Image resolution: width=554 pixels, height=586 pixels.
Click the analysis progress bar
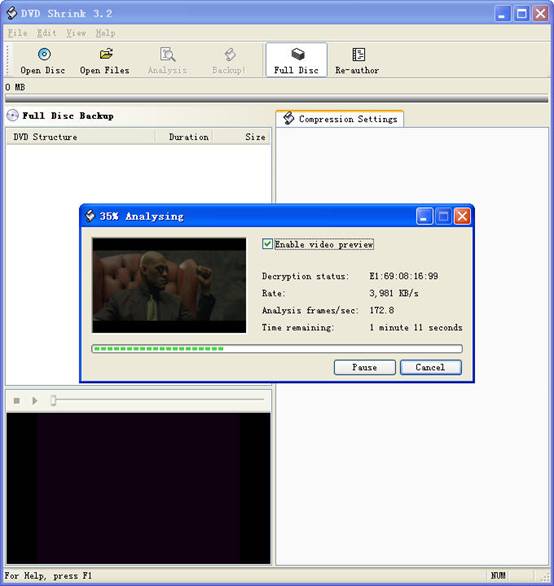click(x=277, y=349)
